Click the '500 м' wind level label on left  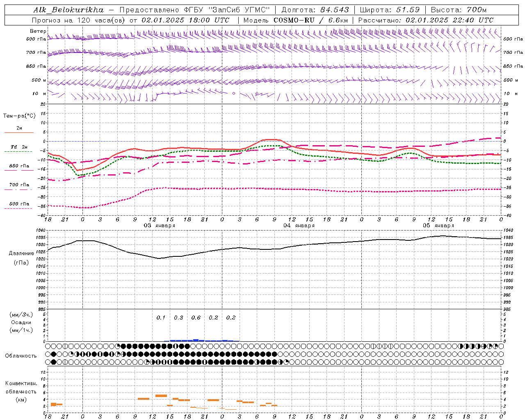39,80
